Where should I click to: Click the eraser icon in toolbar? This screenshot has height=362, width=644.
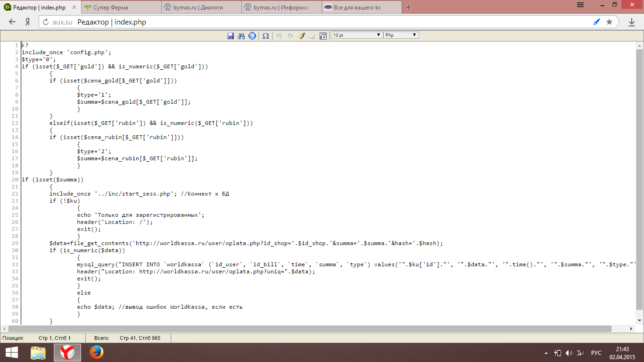click(312, 35)
